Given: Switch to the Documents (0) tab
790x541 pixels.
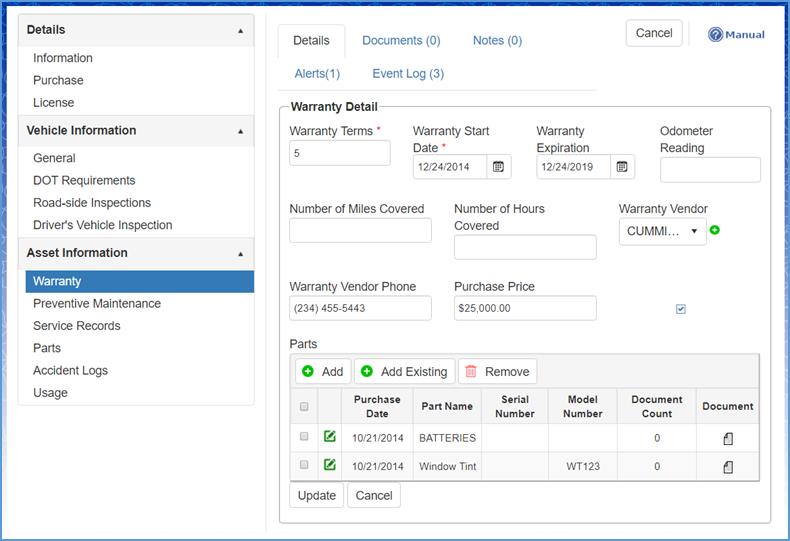Looking at the screenshot, I should click(x=401, y=41).
